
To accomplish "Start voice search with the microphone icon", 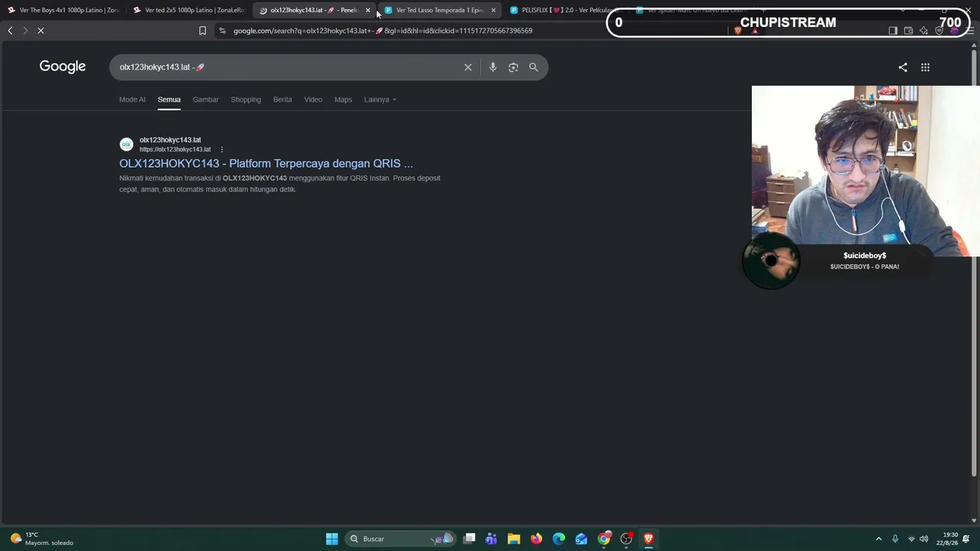I will coord(492,67).
